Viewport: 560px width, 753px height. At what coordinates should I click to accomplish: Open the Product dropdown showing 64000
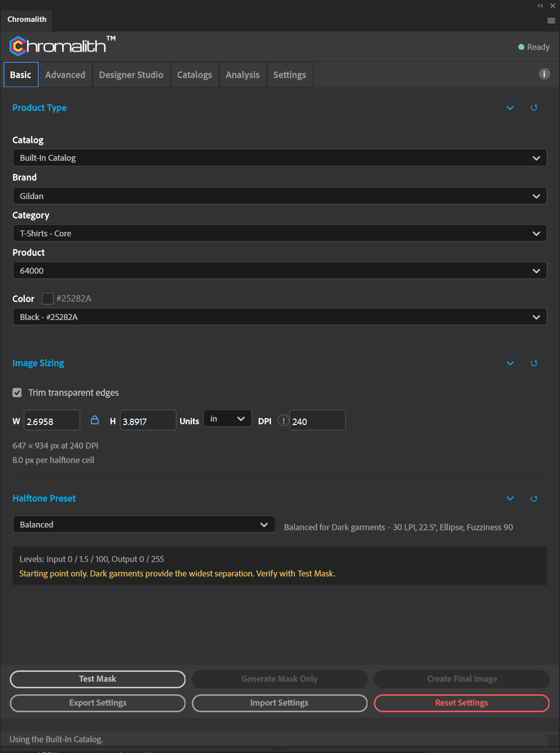(x=280, y=271)
